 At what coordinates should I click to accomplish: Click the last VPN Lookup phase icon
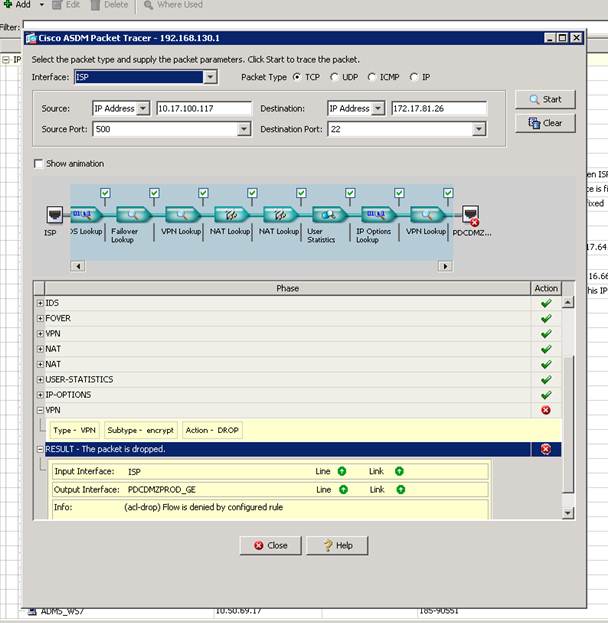(x=427, y=215)
